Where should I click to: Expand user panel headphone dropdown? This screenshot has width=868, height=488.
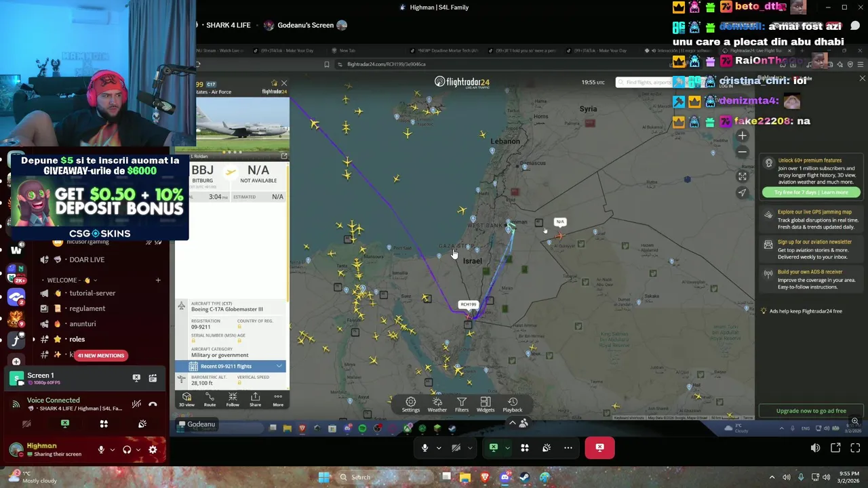tap(138, 449)
